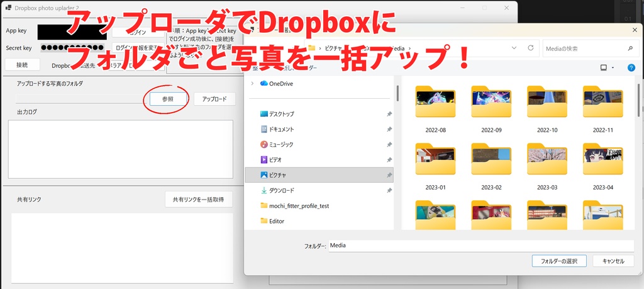The width and height of the screenshot is (644, 289).
Task: Click the pin icon beside ビデオ
Action: [x=389, y=160]
